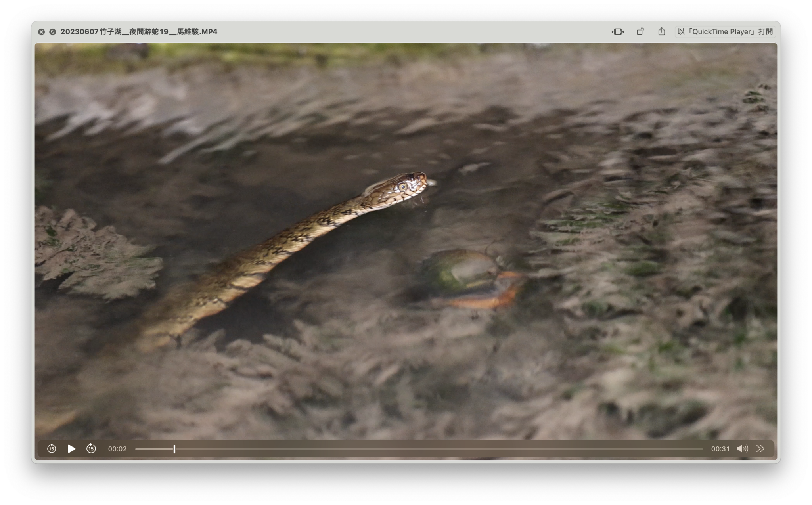Open the Share menu
Image resolution: width=812 pixels, height=505 pixels.
[662, 32]
